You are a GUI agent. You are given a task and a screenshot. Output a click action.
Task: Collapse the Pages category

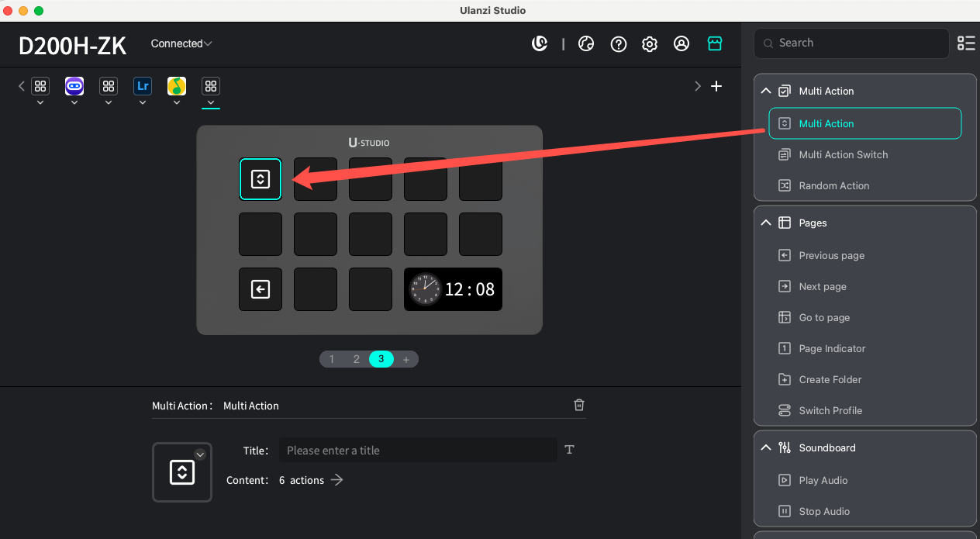coord(766,223)
